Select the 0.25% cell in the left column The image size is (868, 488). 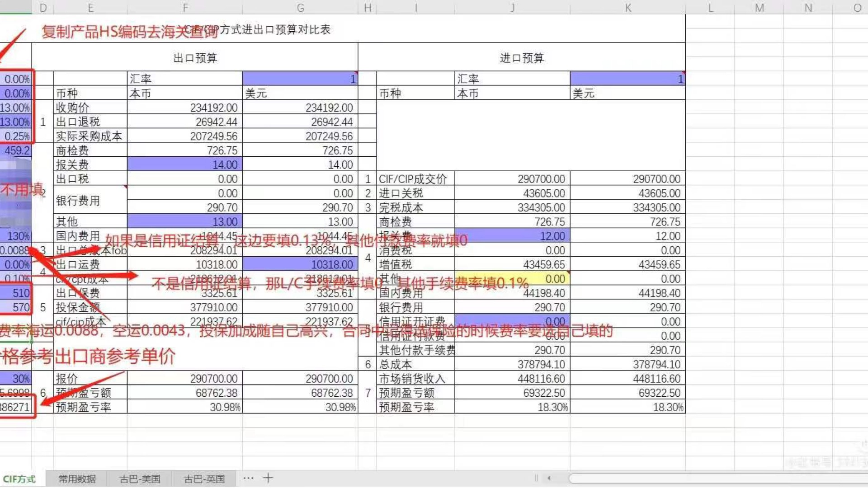tap(16, 136)
